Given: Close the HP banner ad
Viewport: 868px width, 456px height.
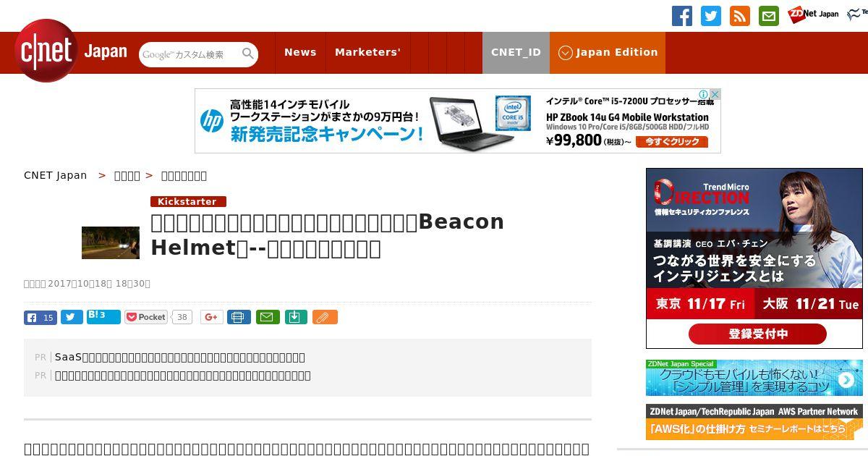Looking at the screenshot, I should click(x=715, y=94).
